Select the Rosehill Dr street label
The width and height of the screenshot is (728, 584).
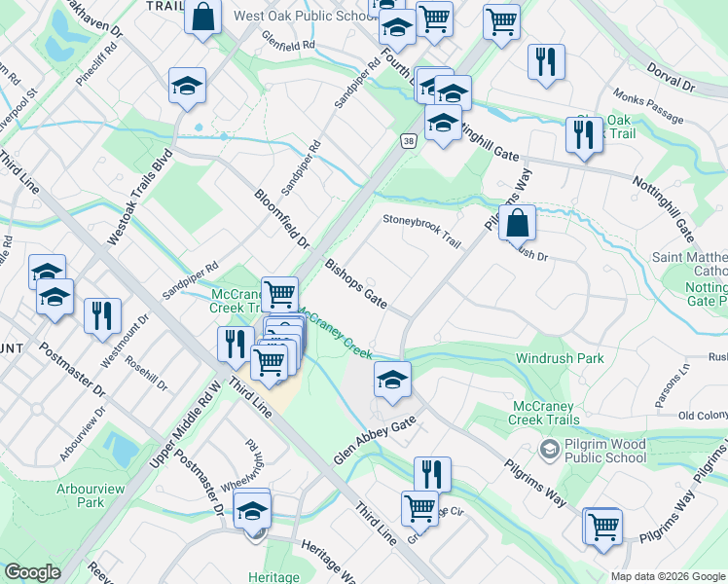click(x=146, y=374)
